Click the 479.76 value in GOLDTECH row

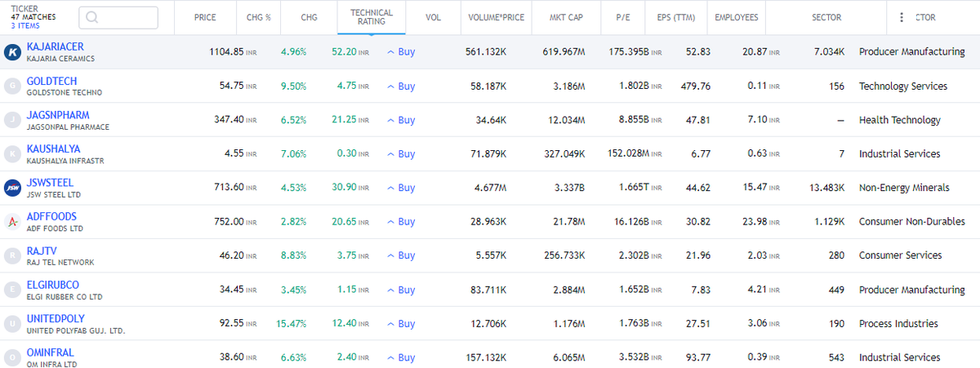pyautogui.click(x=695, y=86)
